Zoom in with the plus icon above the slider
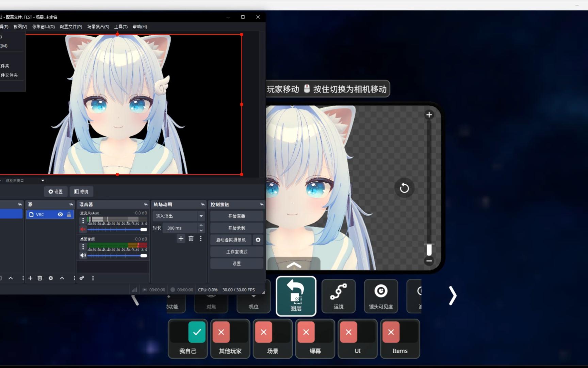The image size is (588, 368). 429,115
